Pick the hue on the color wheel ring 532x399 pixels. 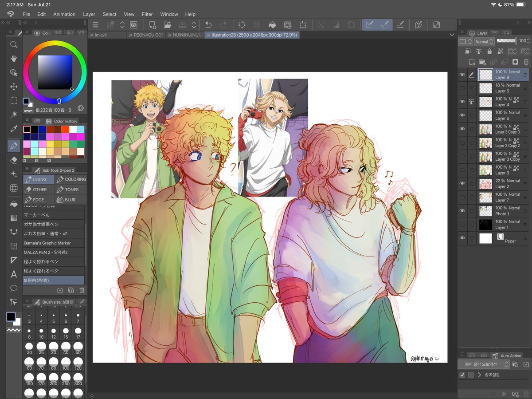pyautogui.click(x=59, y=101)
